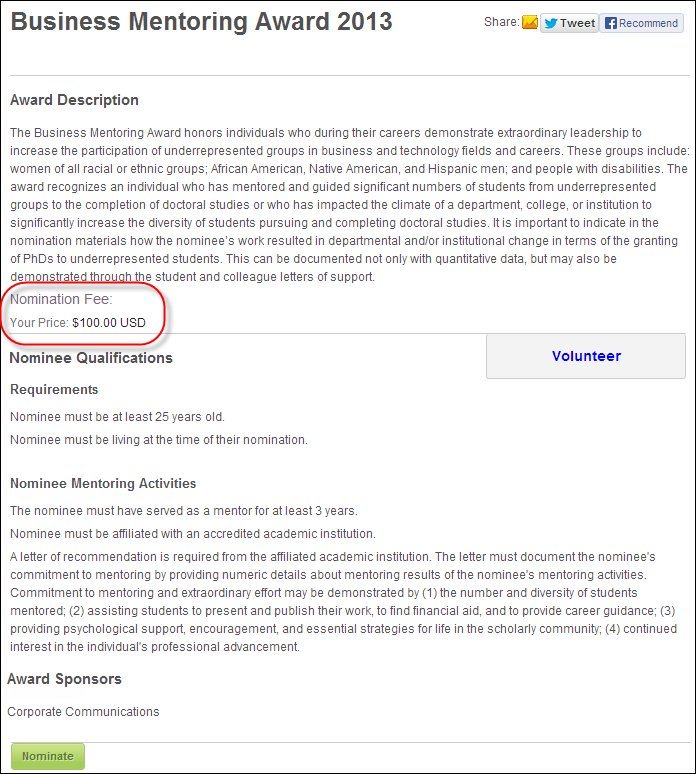Viewport: 696px width, 774px height.
Task: Click the Nominee Mentoring Activities heading
Action: tap(103, 483)
